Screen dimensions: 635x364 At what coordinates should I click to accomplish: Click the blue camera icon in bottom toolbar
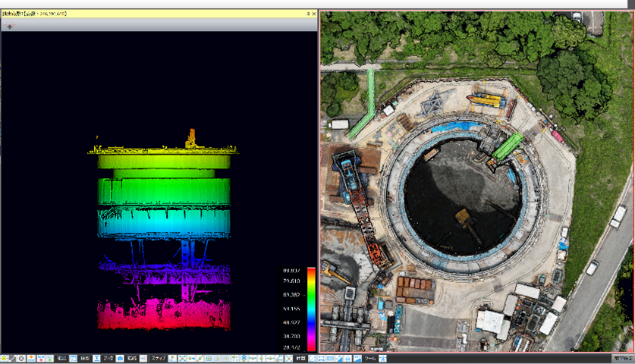[120, 358]
